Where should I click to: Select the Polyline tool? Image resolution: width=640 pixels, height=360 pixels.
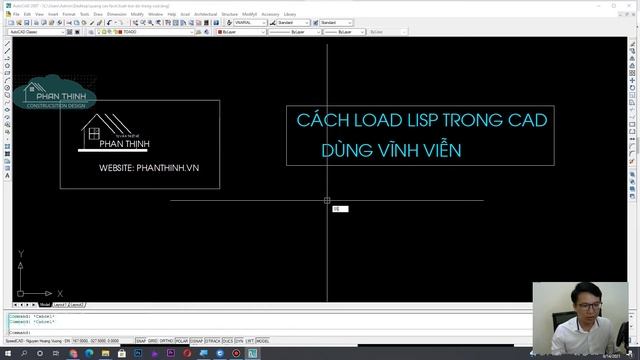pos(7,58)
